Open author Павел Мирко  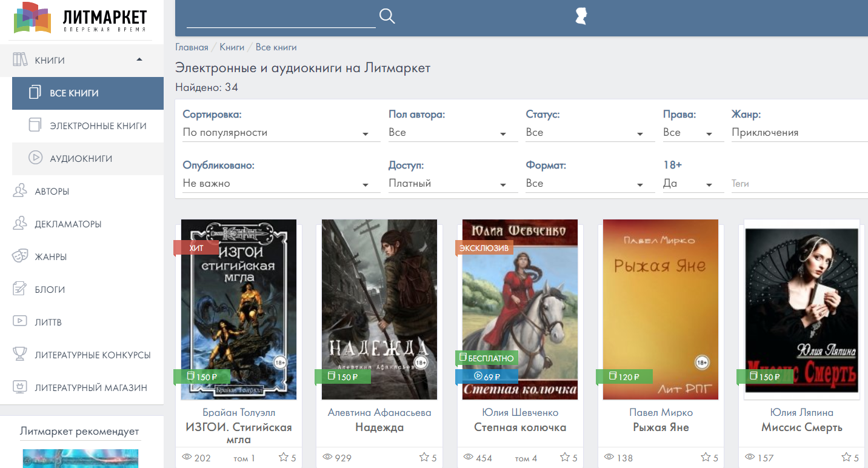[x=661, y=412]
